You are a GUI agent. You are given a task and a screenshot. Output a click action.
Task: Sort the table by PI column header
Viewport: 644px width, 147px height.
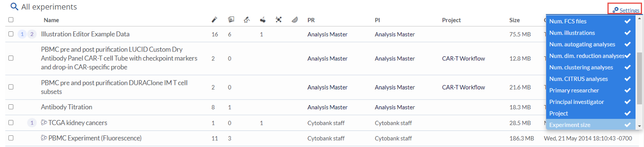[x=377, y=20]
